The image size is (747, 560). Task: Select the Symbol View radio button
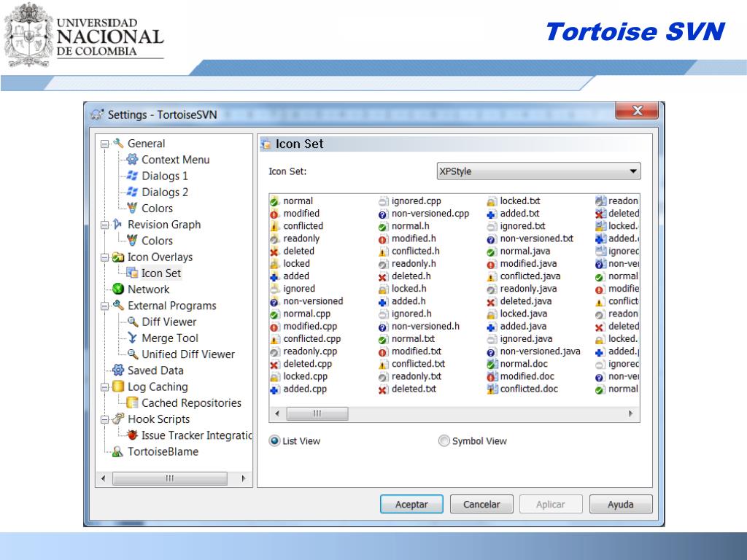[x=444, y=441]
